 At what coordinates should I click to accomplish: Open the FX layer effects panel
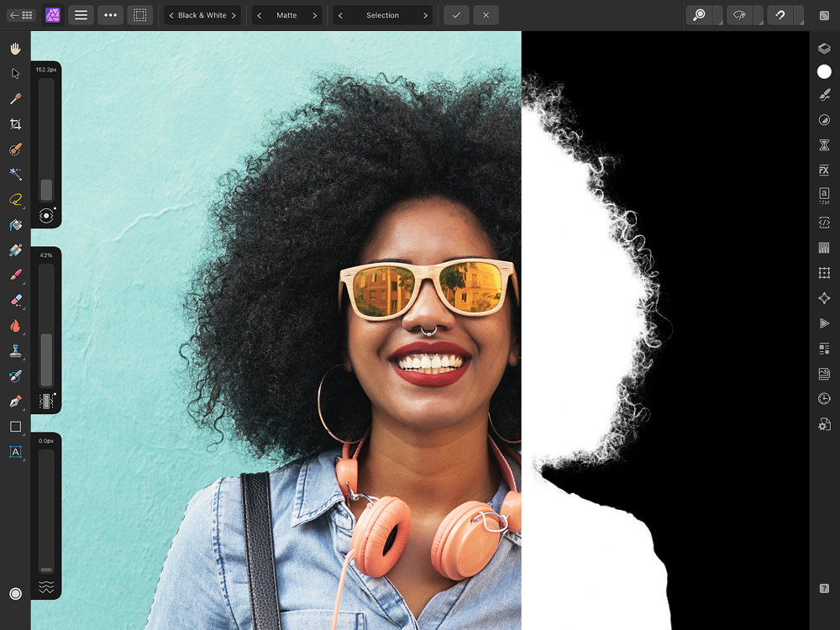point(824,171)
